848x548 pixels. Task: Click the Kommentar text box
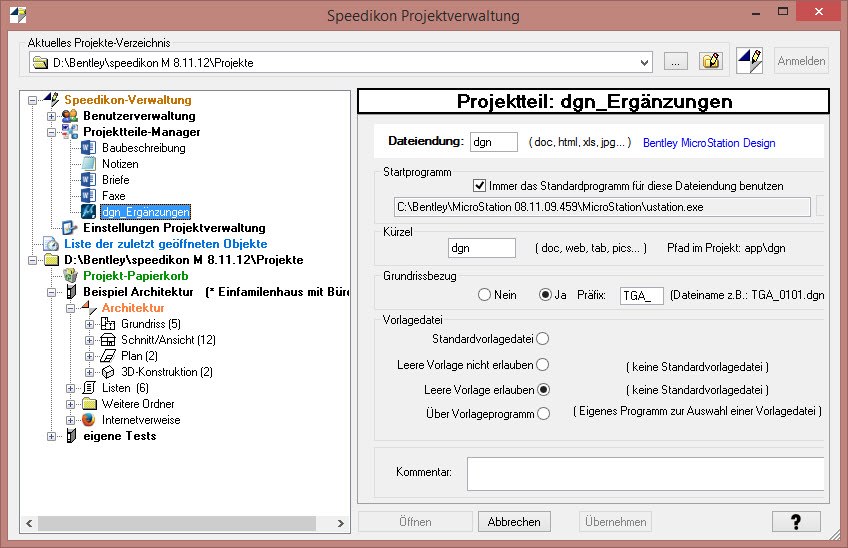point(645,474)
